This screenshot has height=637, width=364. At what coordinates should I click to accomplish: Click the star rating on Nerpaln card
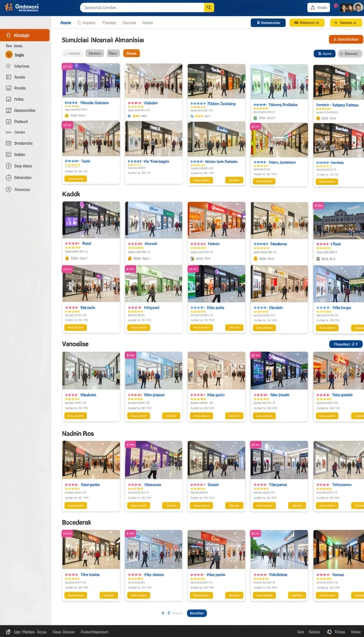[73, 312]
